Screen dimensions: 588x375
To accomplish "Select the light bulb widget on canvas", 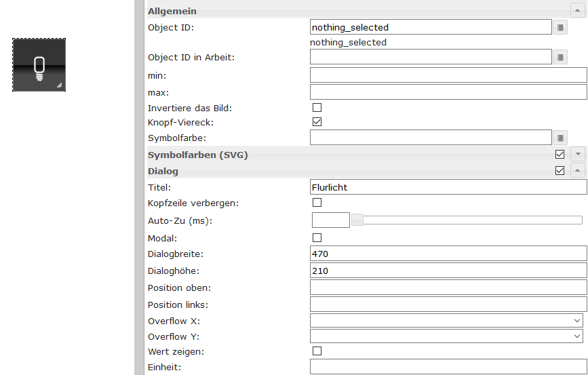I will (39, 64).
